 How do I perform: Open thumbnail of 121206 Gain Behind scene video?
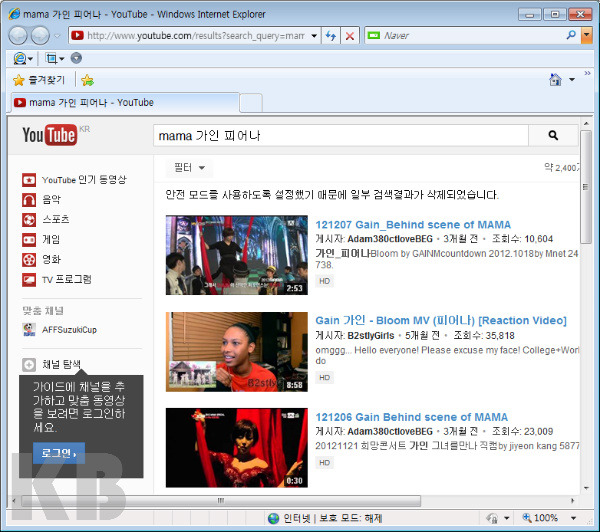[x=236, y=448]
